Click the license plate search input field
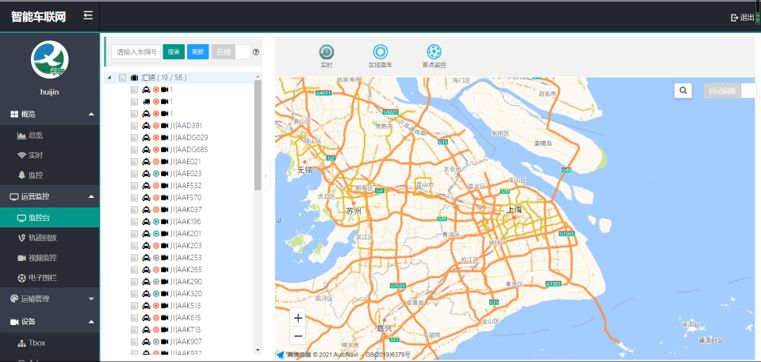761x362 pixels. point(136,52)
